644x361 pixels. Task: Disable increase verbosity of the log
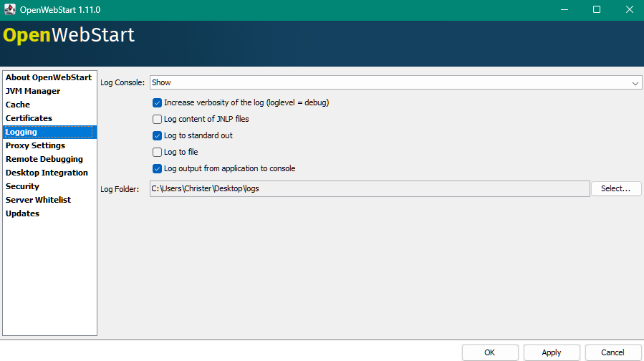(157, 102)
